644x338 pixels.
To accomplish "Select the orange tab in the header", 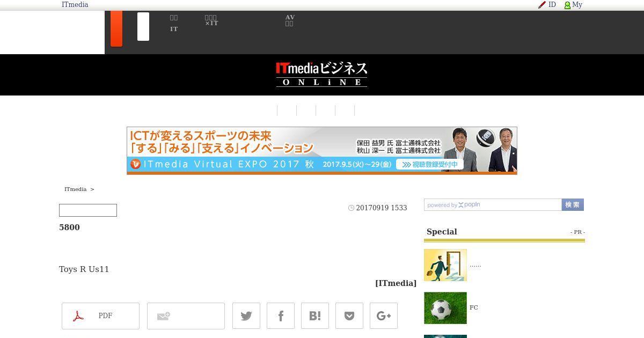I will [116, 28].
